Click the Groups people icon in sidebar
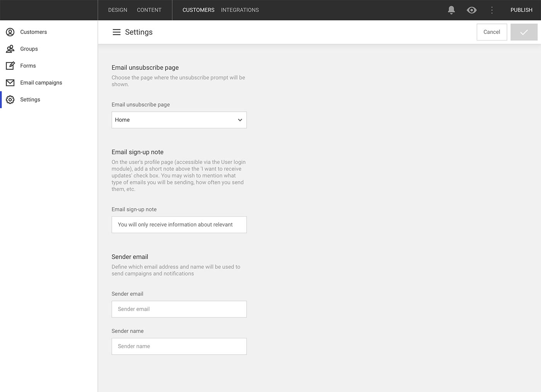 (10, 49)
